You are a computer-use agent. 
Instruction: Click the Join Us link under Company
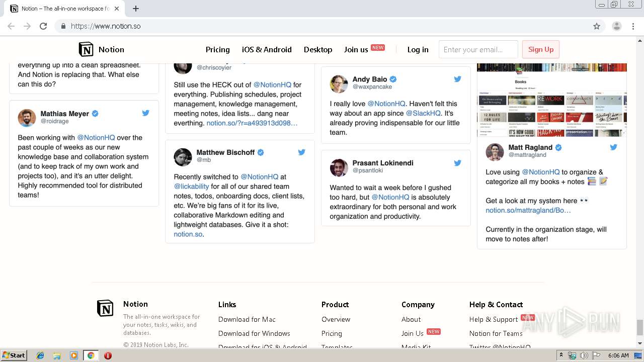point(413,333)
